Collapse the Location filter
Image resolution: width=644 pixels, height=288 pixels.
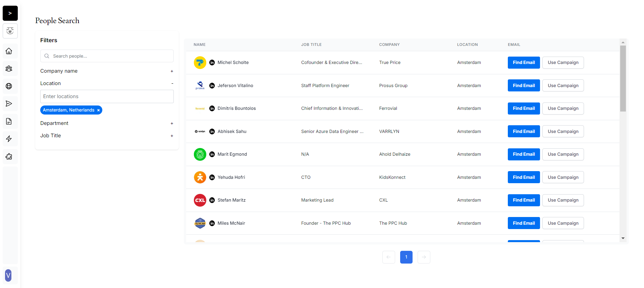coord(172,83)
